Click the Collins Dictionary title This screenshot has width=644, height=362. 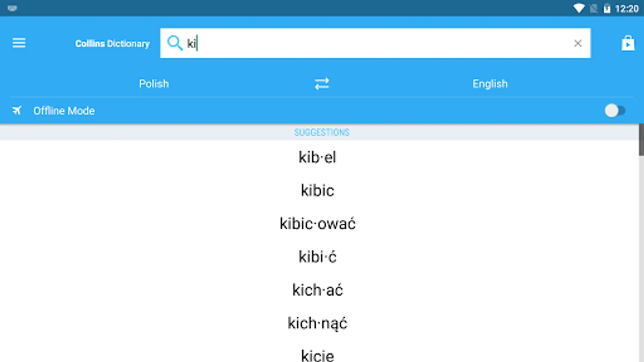click(x=112, y=43)
